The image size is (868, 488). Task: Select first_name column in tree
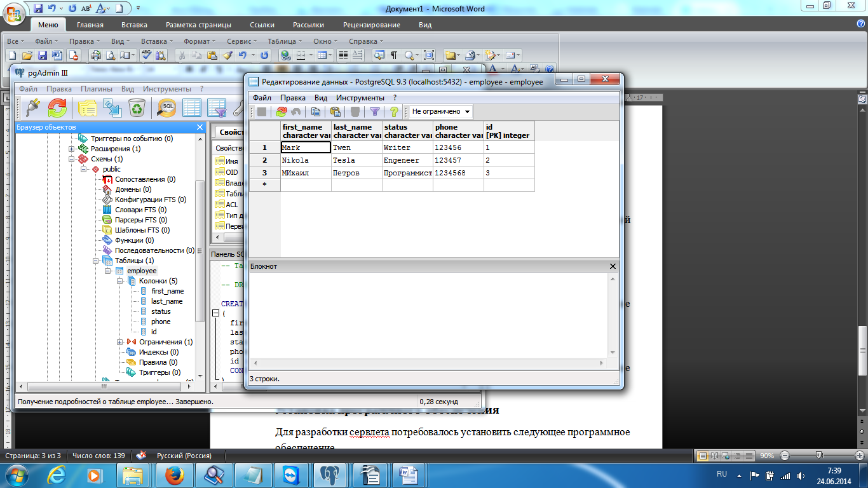pyautogui.click(x=168, y=291)
